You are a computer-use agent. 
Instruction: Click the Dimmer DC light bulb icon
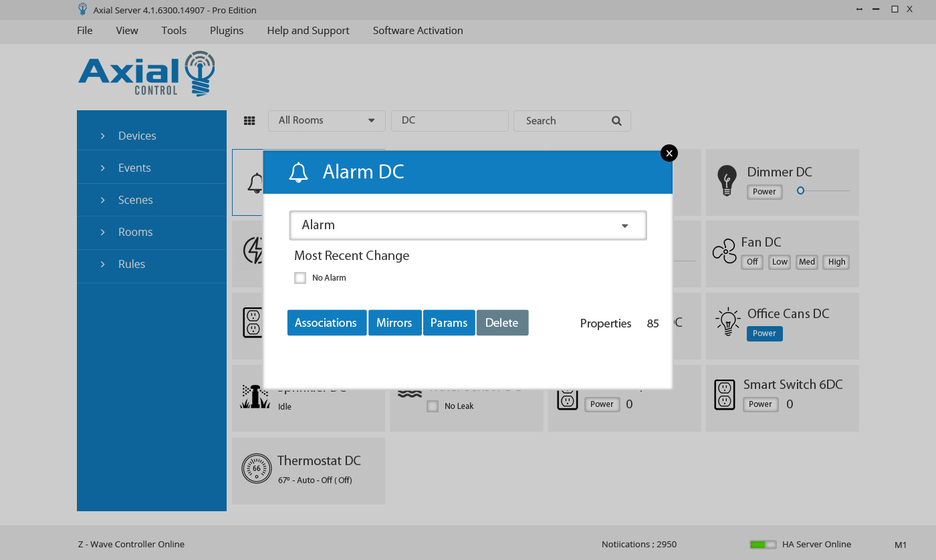(727, 180)
